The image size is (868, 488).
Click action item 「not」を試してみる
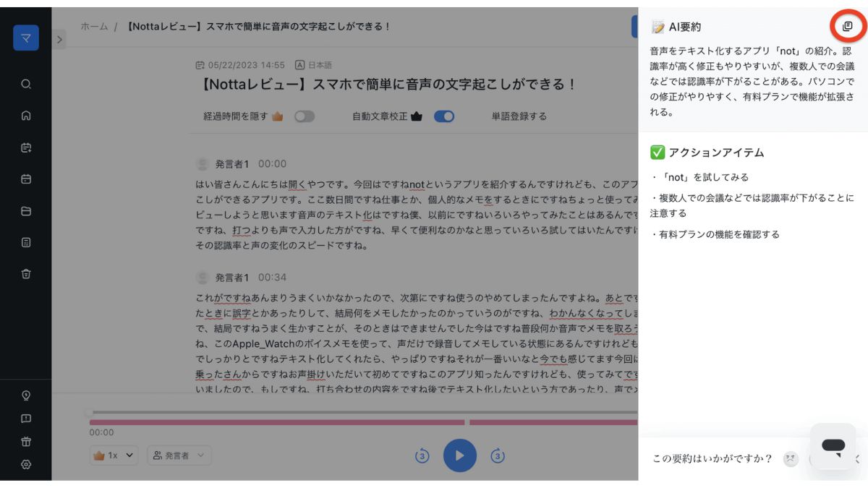pos(700,177)
